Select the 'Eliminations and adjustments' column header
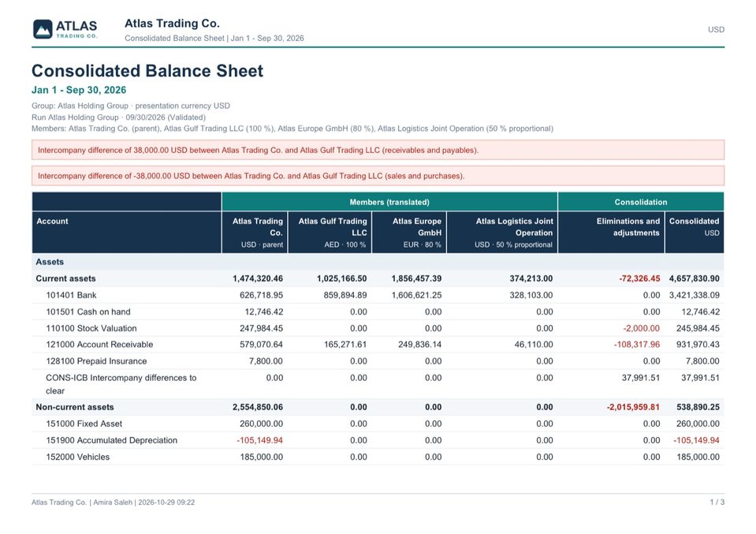 pyautogui.click(x=612, y=233)
